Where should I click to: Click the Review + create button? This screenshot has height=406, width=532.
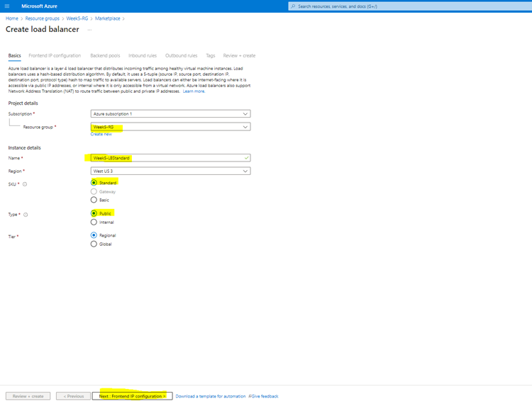pyautogui.click(x=28, y=396)
